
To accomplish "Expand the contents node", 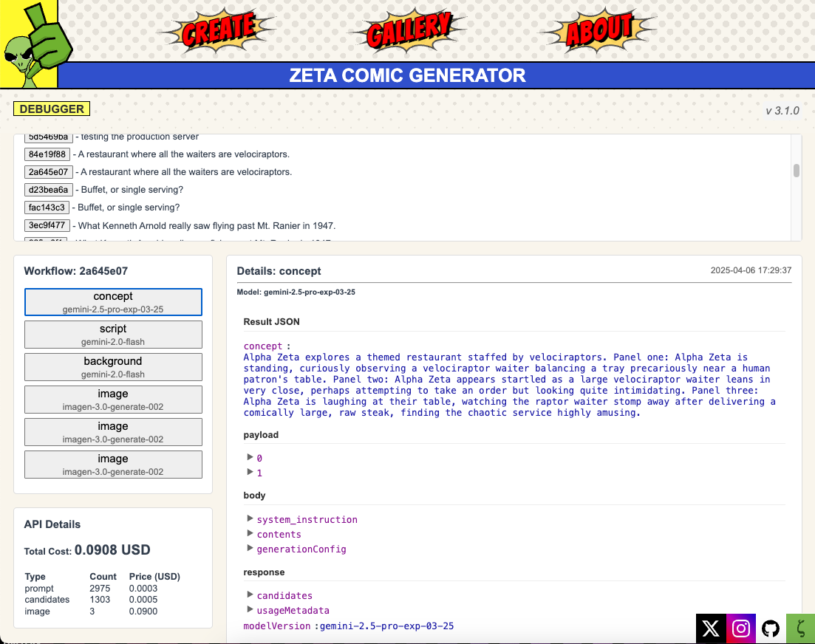I will [250, 534].
